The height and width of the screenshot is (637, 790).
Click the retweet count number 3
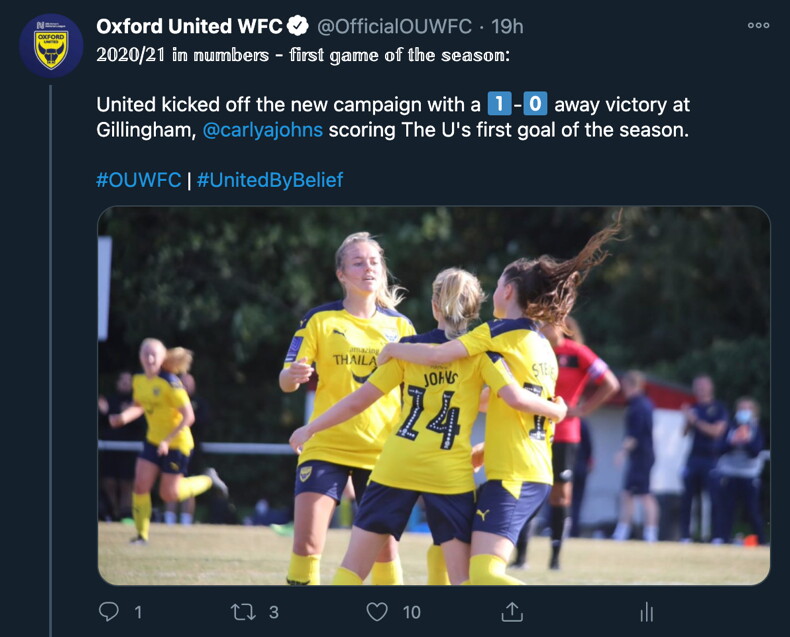pyautogui.click(x=274, y=612)
